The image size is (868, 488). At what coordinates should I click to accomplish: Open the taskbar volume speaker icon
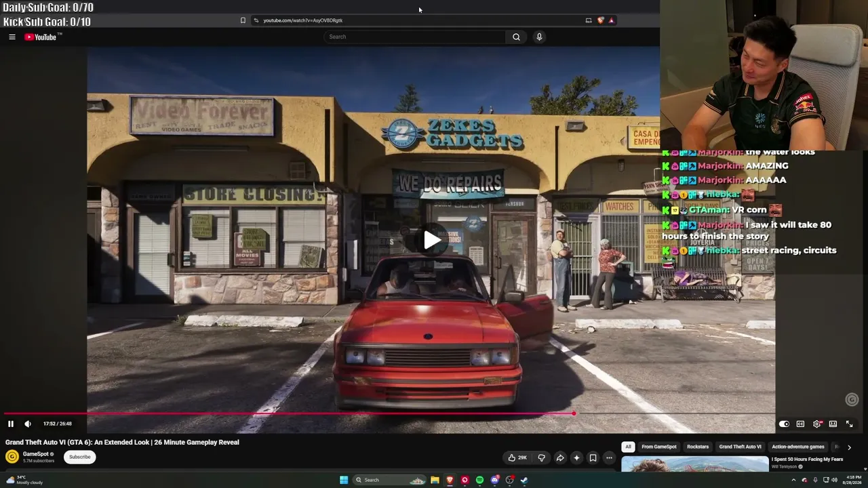(834, 480)
